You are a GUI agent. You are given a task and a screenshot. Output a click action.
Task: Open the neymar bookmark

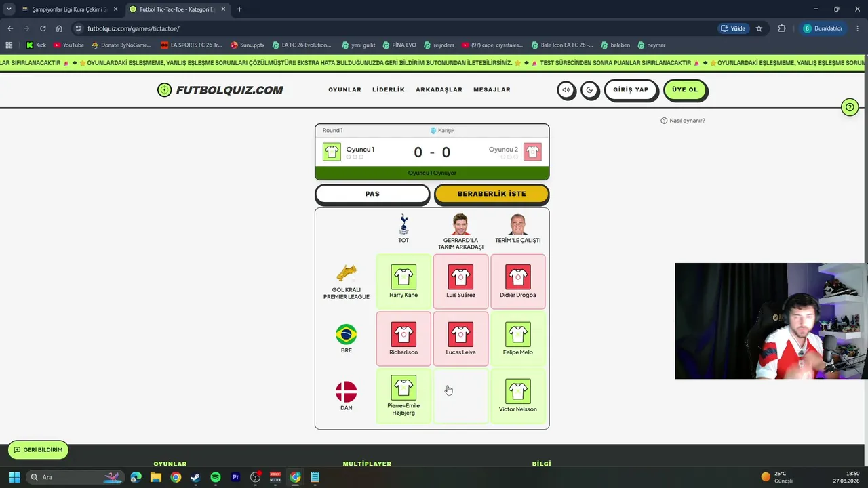[x=652, y=45]
